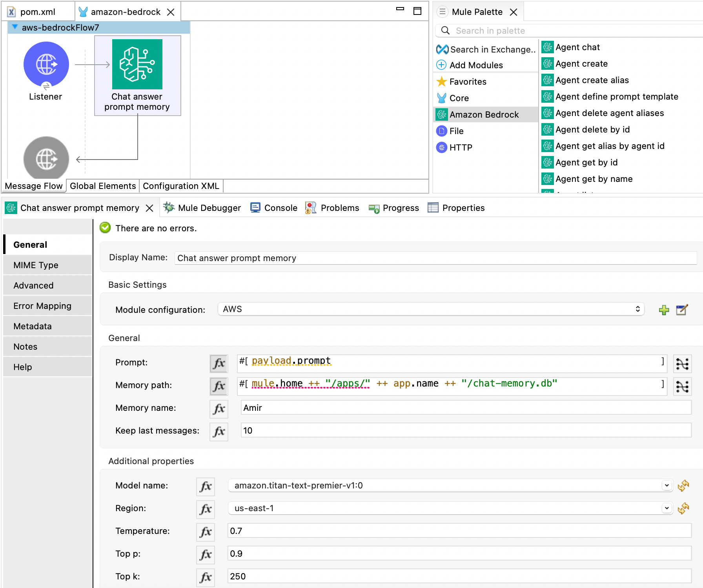Select Amazon Bedrock palette category
The width and height of the screenshot is (703, 588).
tap(486, 114)
